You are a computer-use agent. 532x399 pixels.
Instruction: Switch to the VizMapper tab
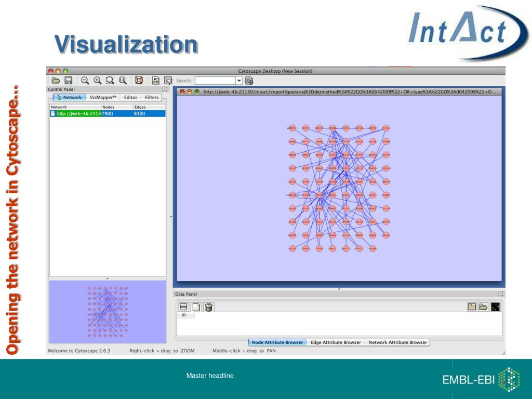pos(103,97)
